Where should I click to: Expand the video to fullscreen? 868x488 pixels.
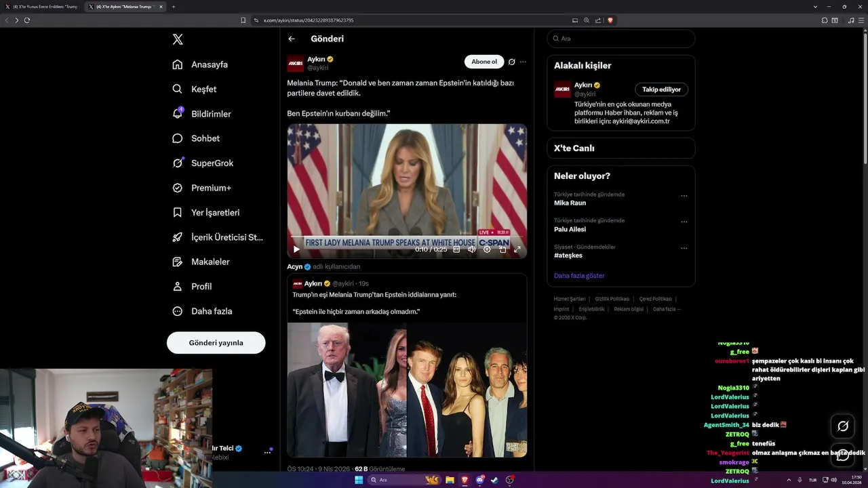(517, 249)
